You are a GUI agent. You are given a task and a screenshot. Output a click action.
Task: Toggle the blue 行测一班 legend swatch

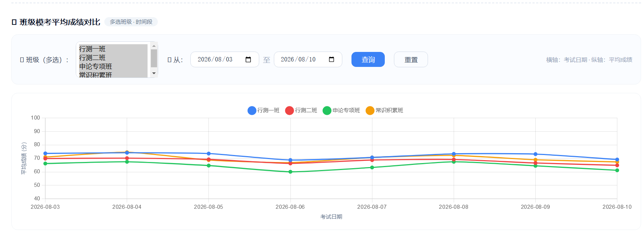tap(252, 110)
